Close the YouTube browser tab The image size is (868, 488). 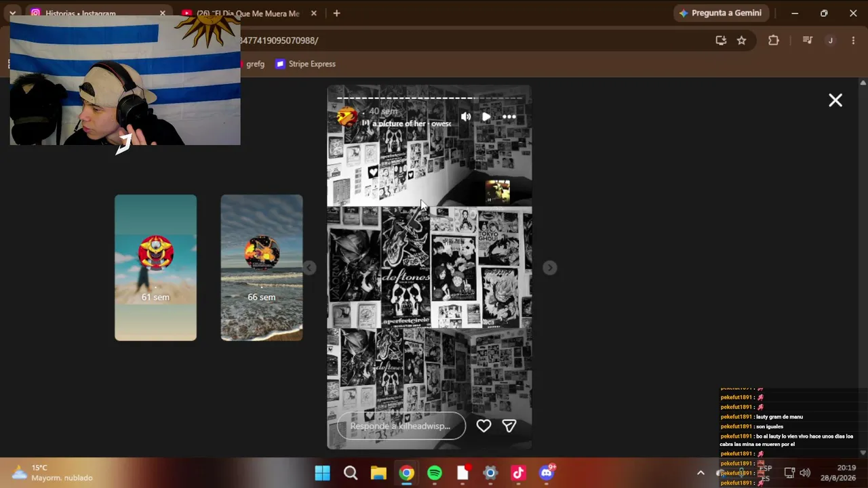[x=313, y=14]
